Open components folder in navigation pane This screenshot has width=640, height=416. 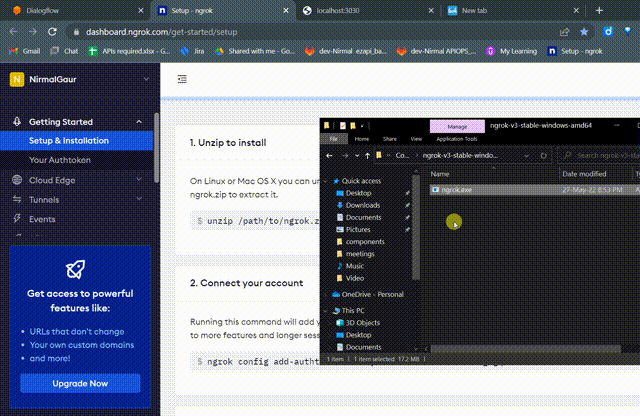point(365,242)
